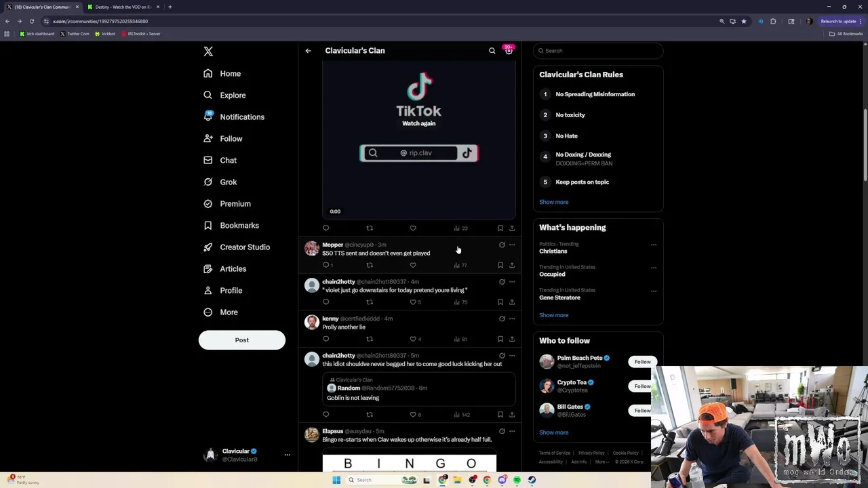Image resolution: width=868 pixels, height=488 pixels.
Task: Click Watch again on TikTok video
Action: coord(418,123)
